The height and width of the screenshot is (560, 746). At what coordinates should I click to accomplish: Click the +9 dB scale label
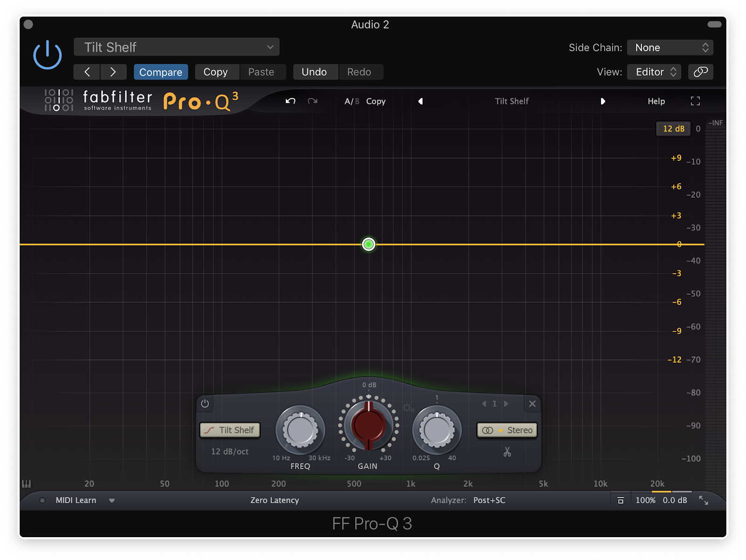(x=676, y=158)
